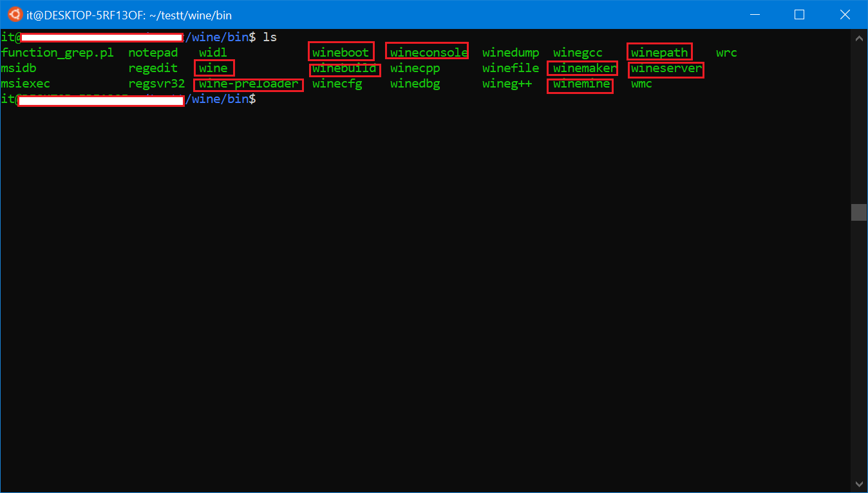868x493 pixels.
Task: Click the scrollbar down arrow
Action: point(859,484)
